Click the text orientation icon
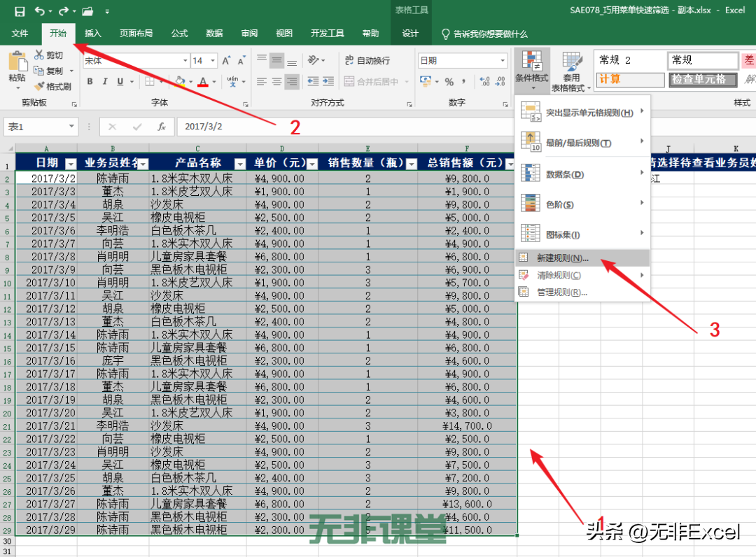 [314, 60]
